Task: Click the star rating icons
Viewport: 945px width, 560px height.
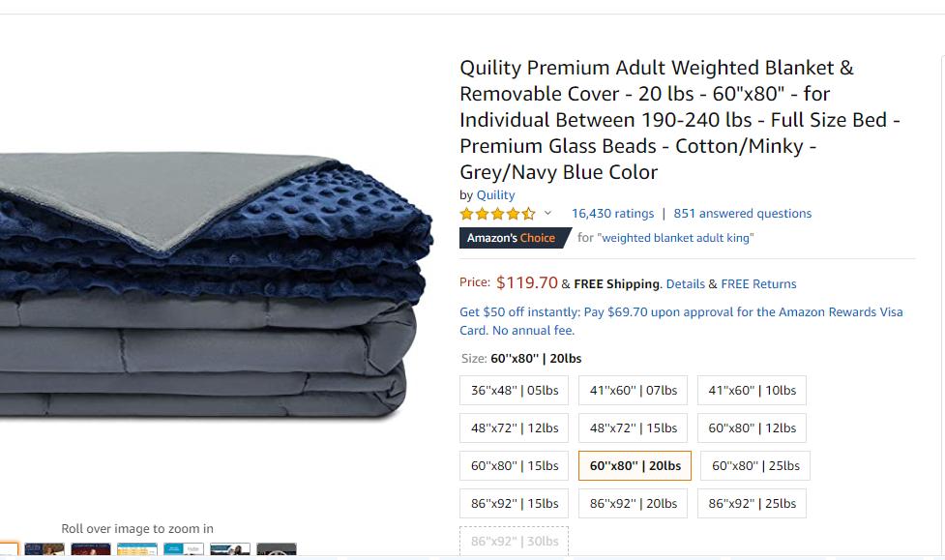Action: point(497,214)
